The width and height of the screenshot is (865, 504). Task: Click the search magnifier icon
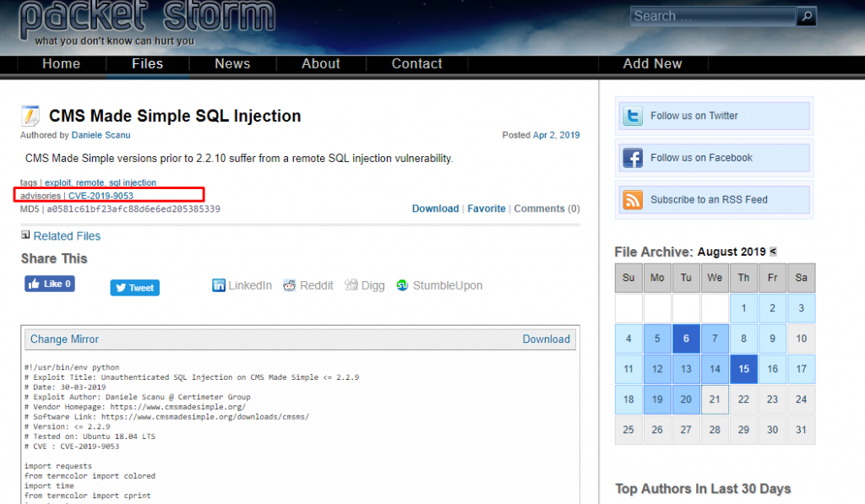807,16
